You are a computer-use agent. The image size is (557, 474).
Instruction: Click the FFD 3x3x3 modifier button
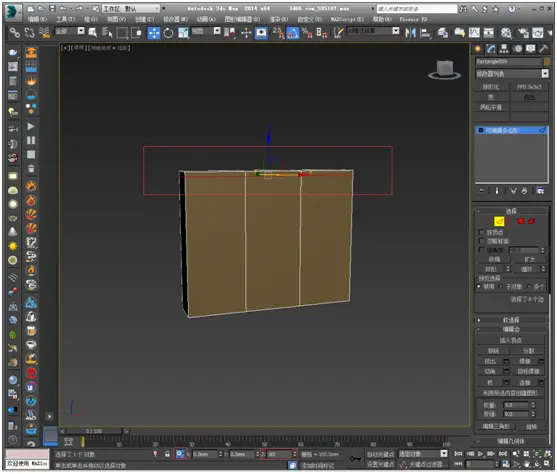529,87
